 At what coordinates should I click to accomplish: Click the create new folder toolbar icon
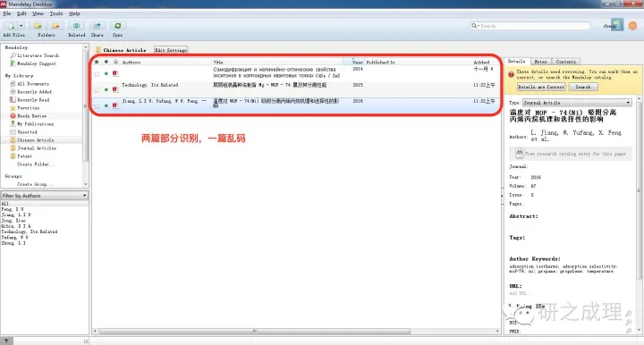(38, 26)
